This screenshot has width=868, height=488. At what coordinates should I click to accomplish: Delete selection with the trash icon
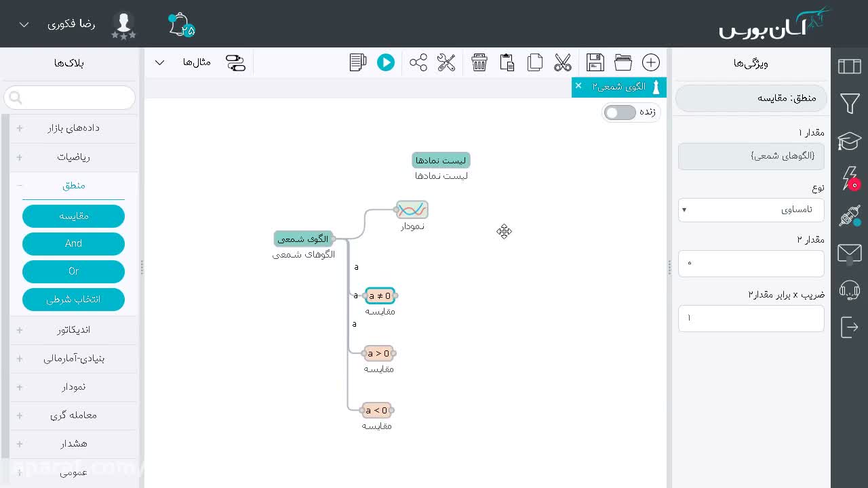click(x=479, y=62)
